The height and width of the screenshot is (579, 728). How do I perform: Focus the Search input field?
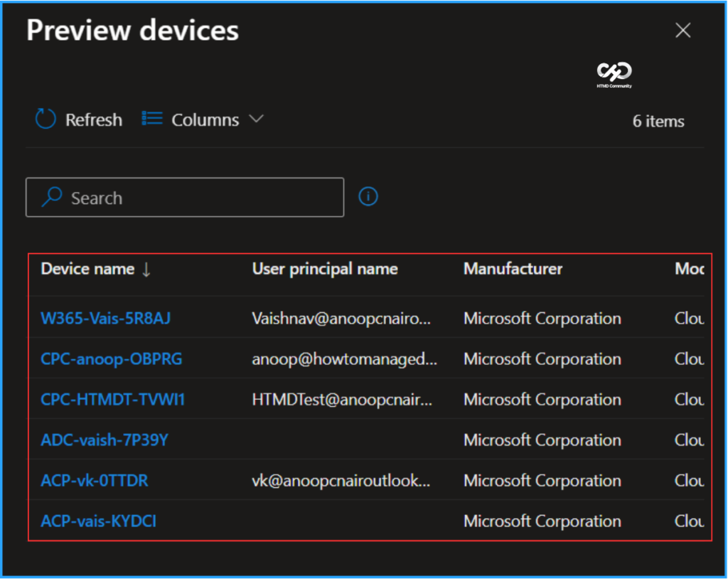(185, 198)
